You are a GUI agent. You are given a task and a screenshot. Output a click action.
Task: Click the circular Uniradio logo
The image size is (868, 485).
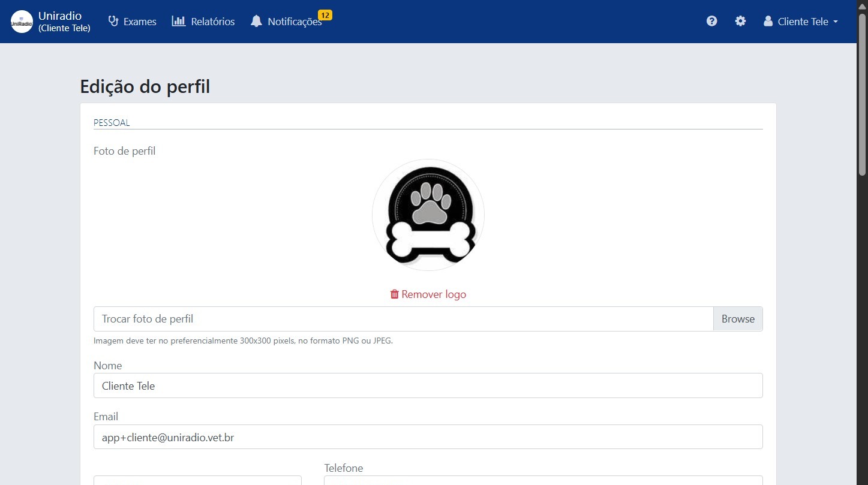[x=21, y=21]
